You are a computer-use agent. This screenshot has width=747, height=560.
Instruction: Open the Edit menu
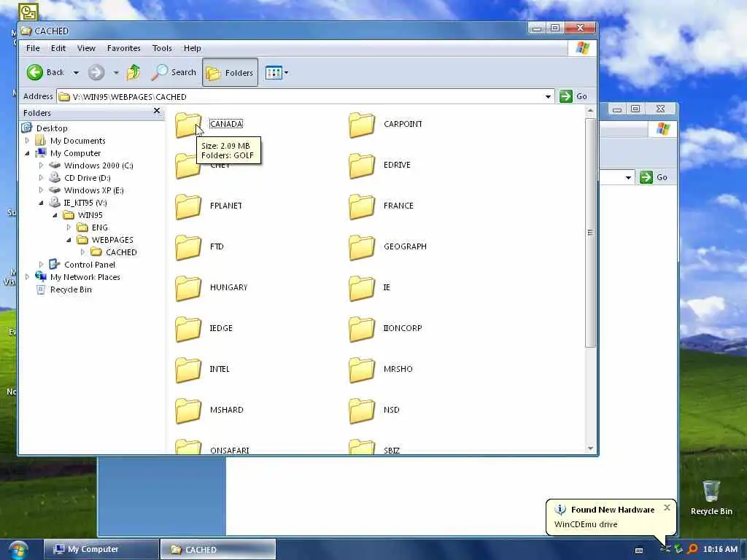(58, 48)
